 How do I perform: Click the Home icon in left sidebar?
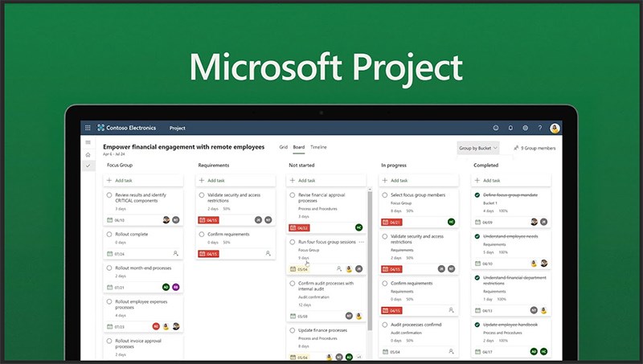tap(88, 154)
